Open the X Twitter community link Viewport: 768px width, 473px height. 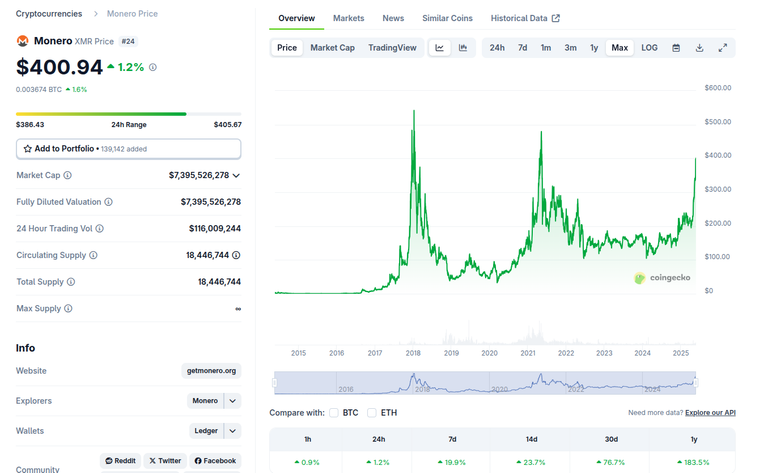(165, 461)
